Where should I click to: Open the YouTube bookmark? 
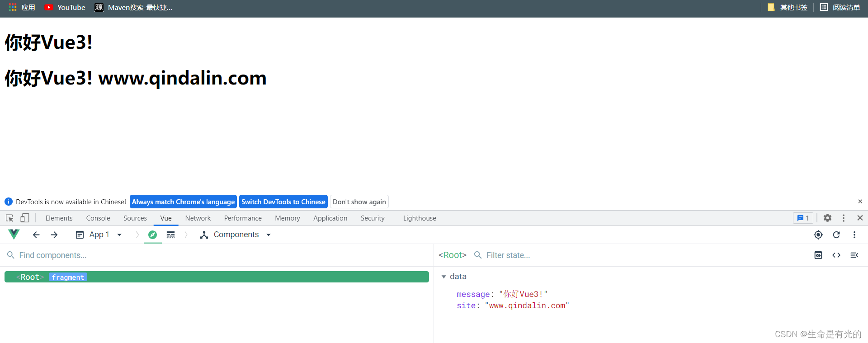[65, 7]
